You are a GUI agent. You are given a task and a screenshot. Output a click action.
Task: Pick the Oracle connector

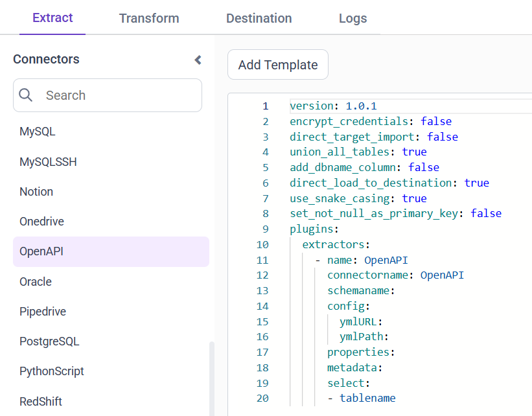coord(36,282)
